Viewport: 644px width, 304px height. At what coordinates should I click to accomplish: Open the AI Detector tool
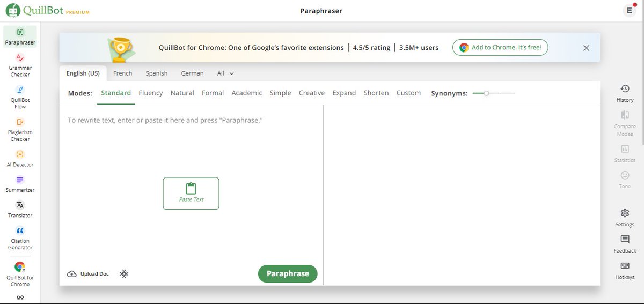[x=20, y=158]
